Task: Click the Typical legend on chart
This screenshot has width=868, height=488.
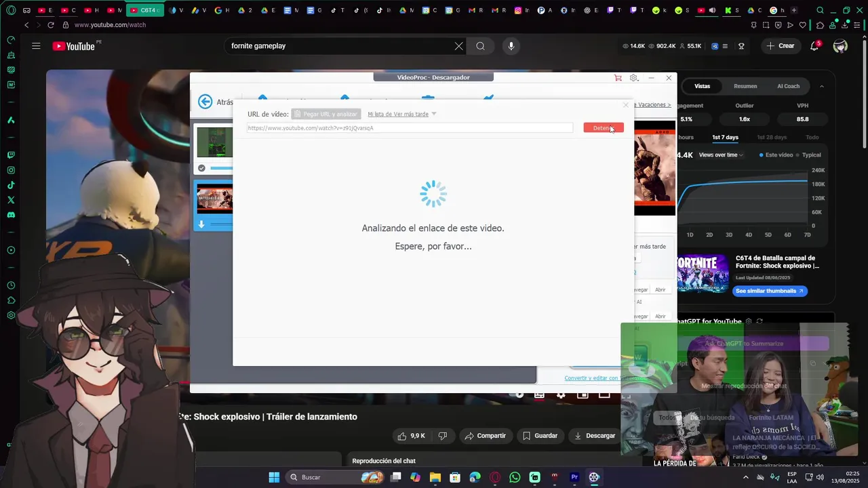Action: [x=808, y=155]
